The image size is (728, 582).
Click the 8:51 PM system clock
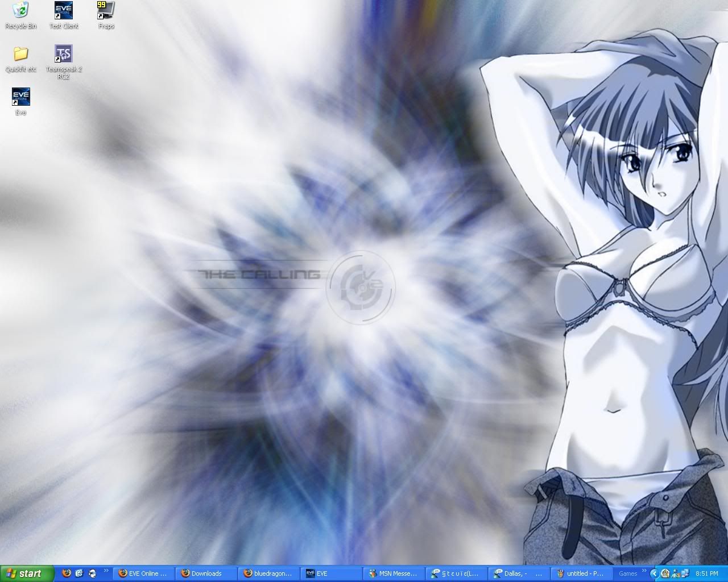tap(708, 574)
